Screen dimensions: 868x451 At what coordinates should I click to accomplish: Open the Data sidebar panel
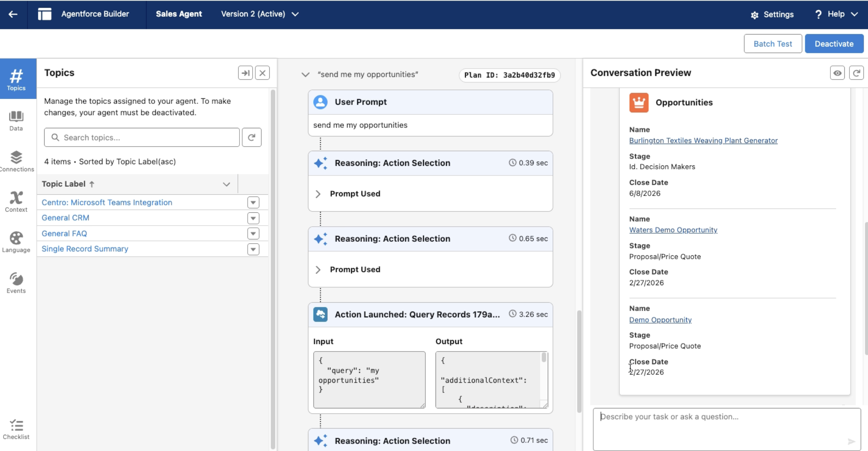tap(16, 121)
